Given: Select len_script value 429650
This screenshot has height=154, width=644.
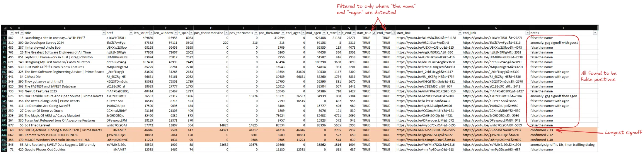Looking at the screenshot, I should point(144,38).
